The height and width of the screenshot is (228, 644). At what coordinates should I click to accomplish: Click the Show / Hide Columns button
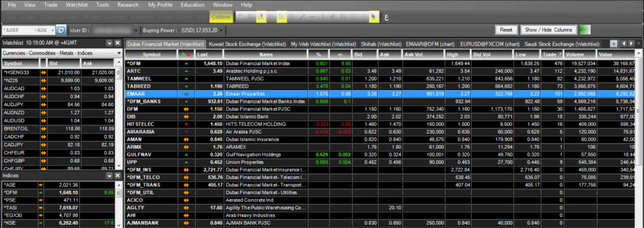coord(548,30)
